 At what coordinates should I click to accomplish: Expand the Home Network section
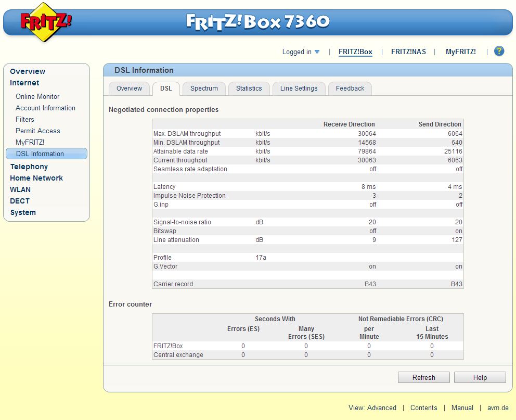click(36, 178)
